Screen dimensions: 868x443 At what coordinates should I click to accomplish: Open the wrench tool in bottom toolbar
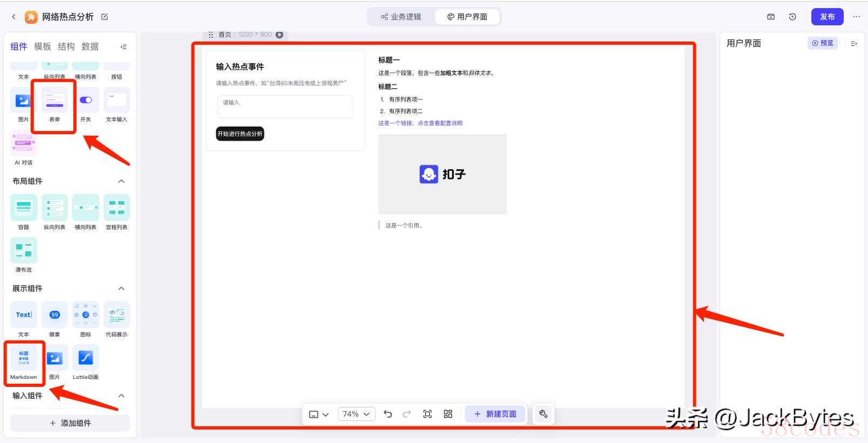(543, 414)
